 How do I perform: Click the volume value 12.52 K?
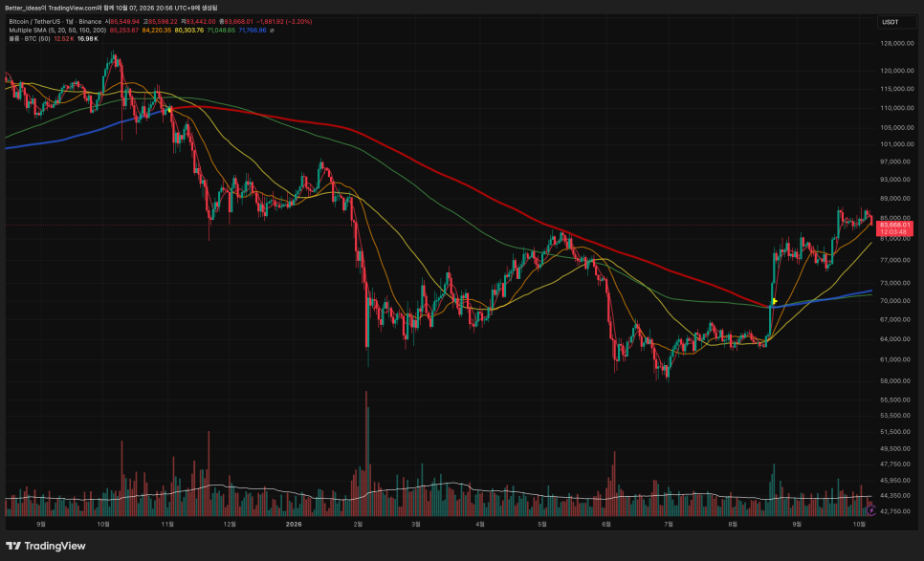[64, 39]
